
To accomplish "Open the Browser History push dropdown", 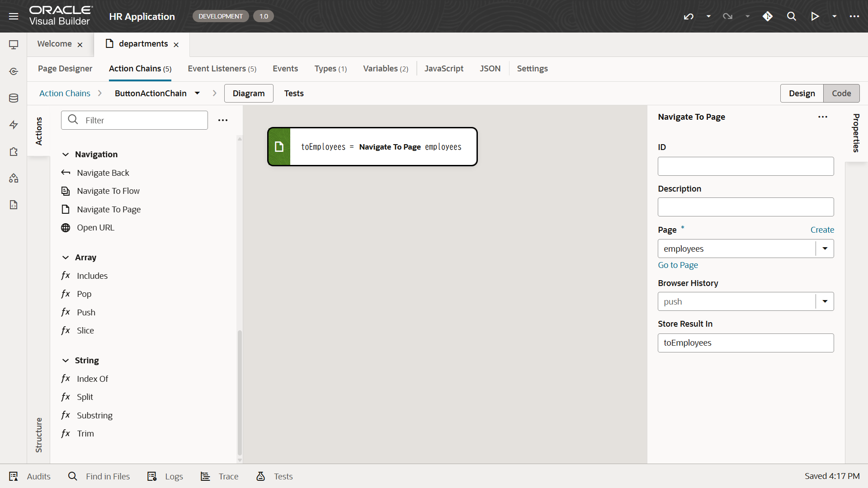I will click(825, 301).
